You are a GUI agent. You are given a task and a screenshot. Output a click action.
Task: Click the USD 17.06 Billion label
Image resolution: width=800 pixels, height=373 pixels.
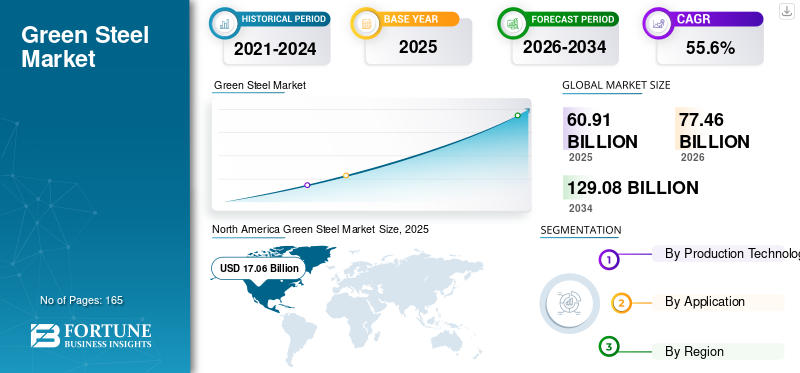[259, 268]
